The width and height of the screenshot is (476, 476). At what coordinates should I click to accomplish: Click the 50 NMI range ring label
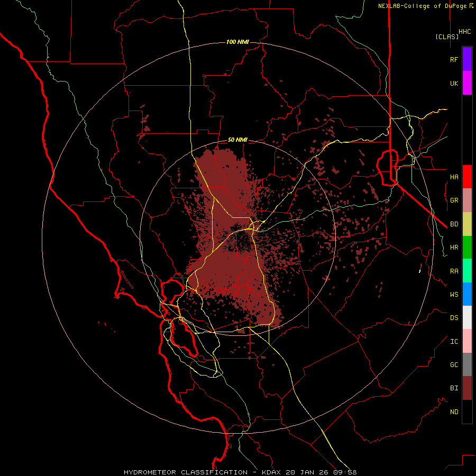click(x=237, y=140)
